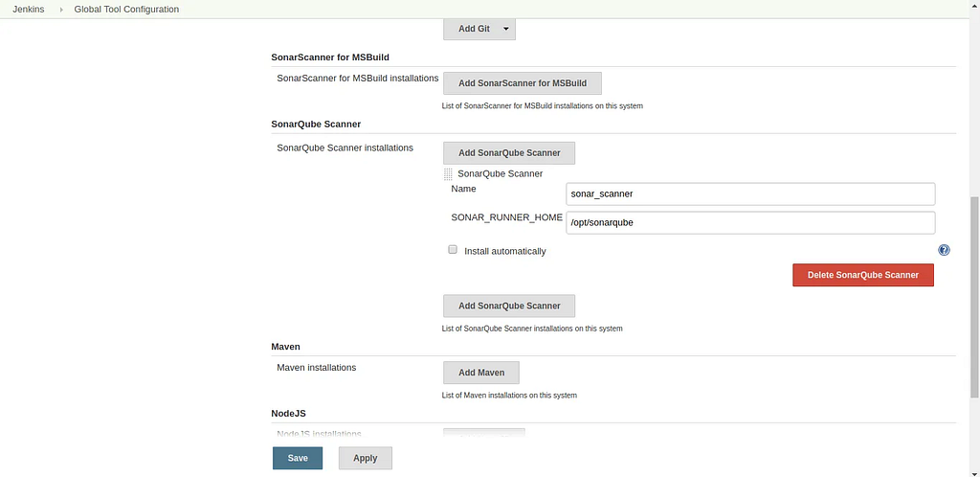
Task: Click the Delete SonarQube Scanner button
Action: 863,275
